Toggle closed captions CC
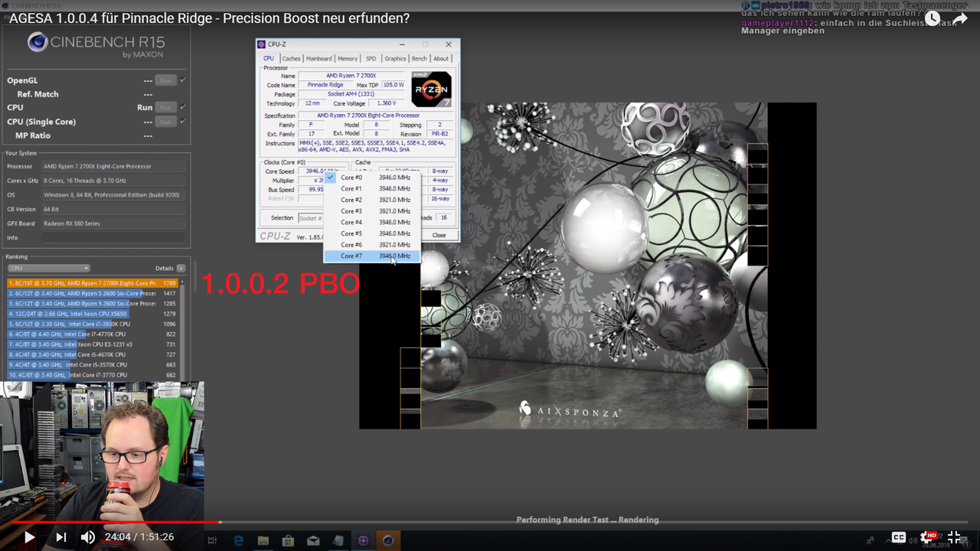Viewport: 980px width, 551px height. click(x=899, y=537)
